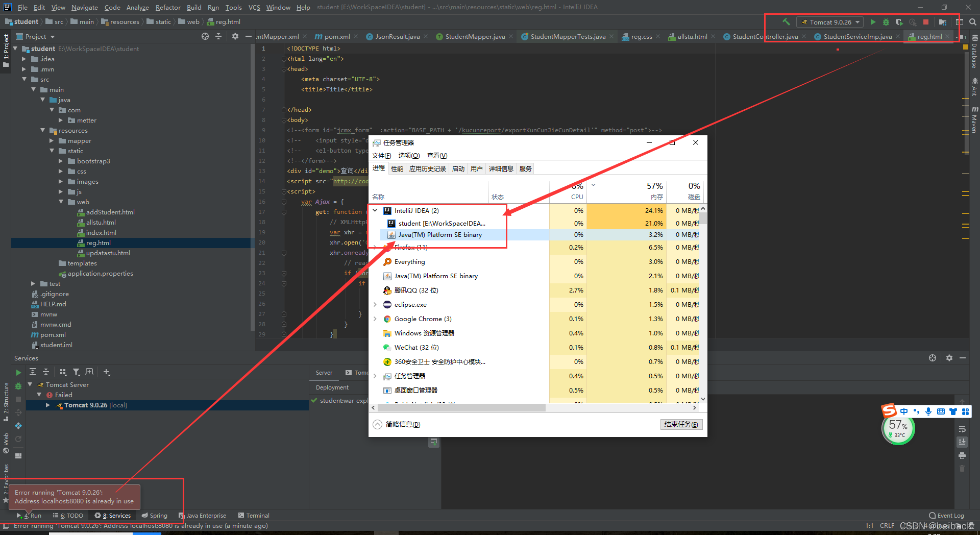The image size is (980, 535).
Task: Hide the Services tool window
Action: 963,358
